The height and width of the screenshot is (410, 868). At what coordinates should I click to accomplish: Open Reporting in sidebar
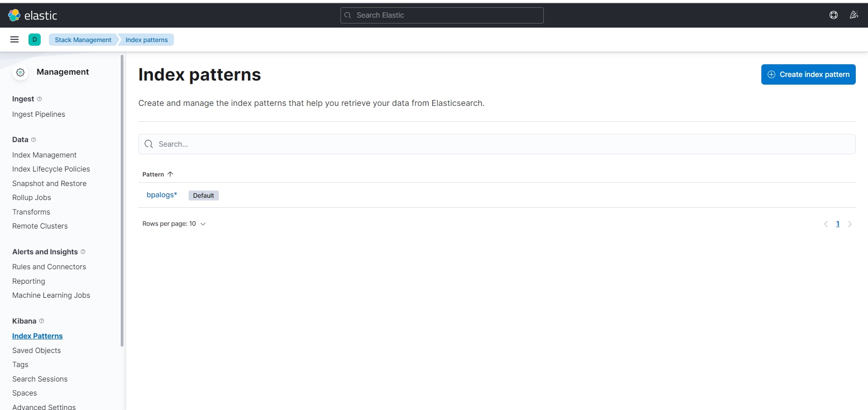pyautogui.click(x=28, y=281)
